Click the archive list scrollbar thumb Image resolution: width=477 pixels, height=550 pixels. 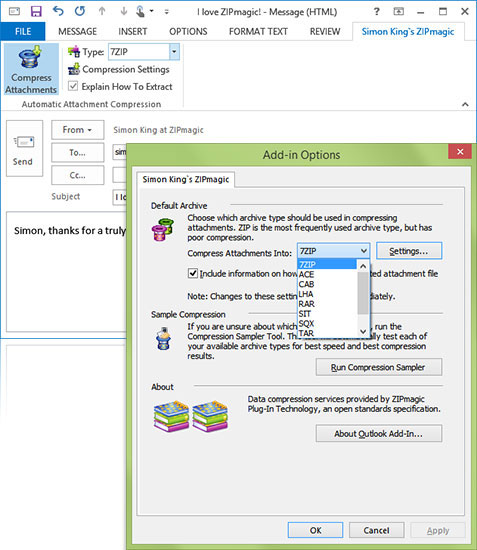click(363, 293)
